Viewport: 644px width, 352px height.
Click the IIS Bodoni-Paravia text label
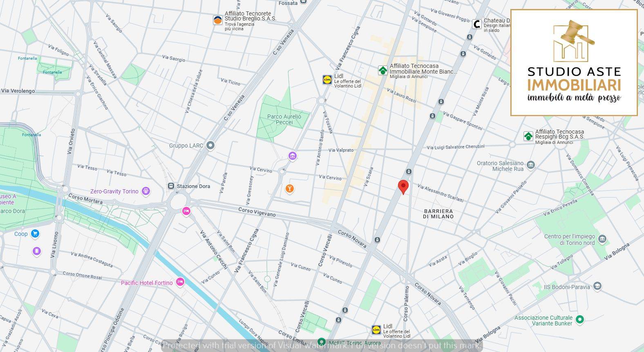[567, 287]
